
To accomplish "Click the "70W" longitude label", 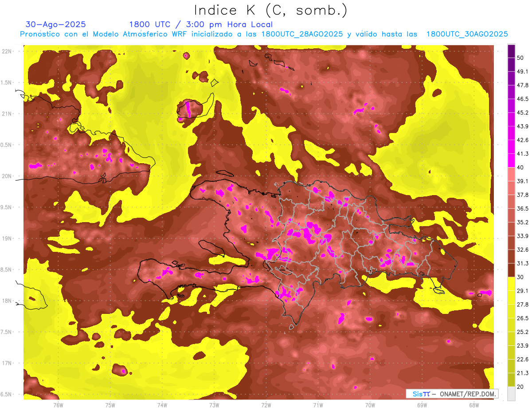I will [370, 405].
